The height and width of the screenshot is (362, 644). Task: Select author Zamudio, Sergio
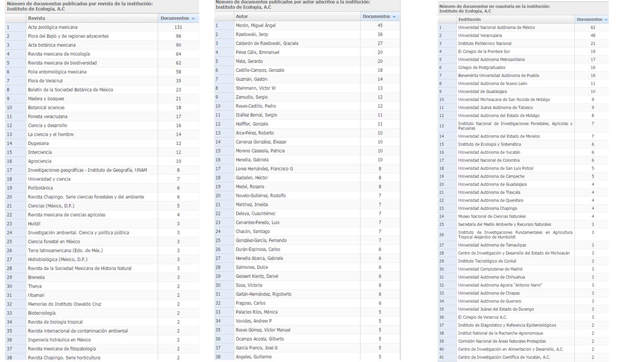pyautogui.click(x=307, y=97)
